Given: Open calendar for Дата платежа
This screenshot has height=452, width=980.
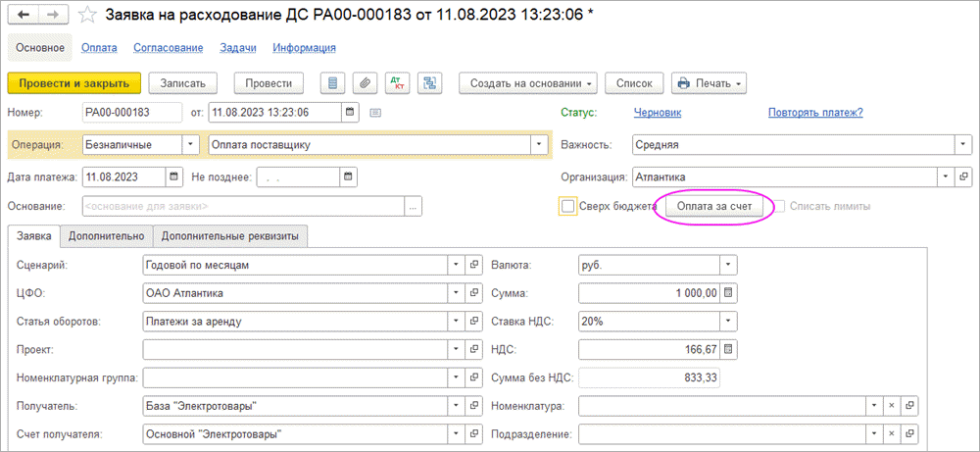Looking at the screenshot, I should coord(174,176).
